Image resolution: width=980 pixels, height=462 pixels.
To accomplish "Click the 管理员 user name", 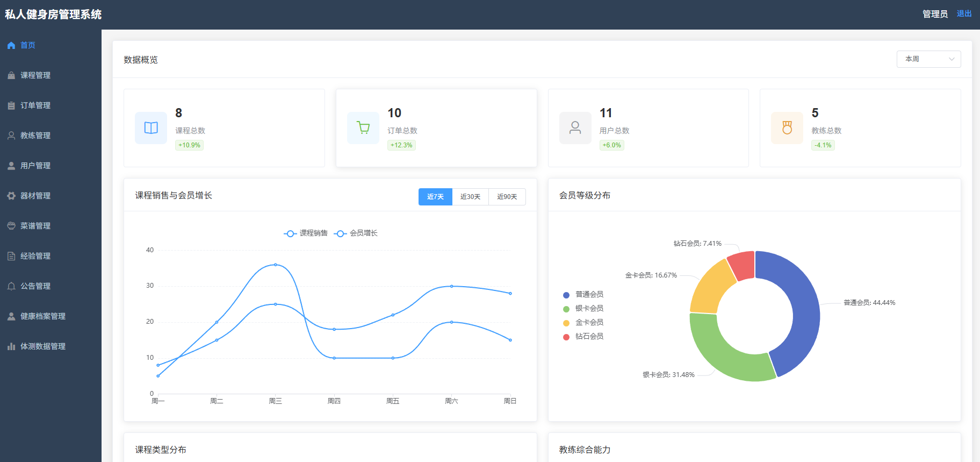I will (x=935, y=14).
